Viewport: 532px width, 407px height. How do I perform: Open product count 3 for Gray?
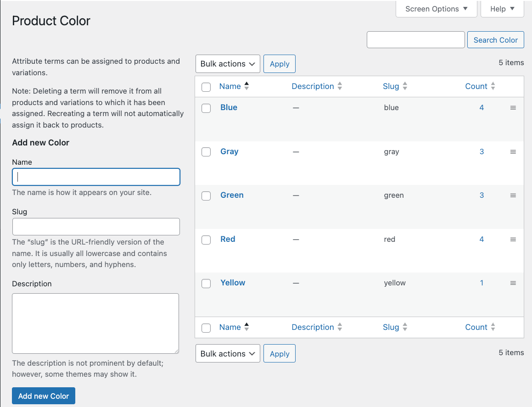[482, 151]
